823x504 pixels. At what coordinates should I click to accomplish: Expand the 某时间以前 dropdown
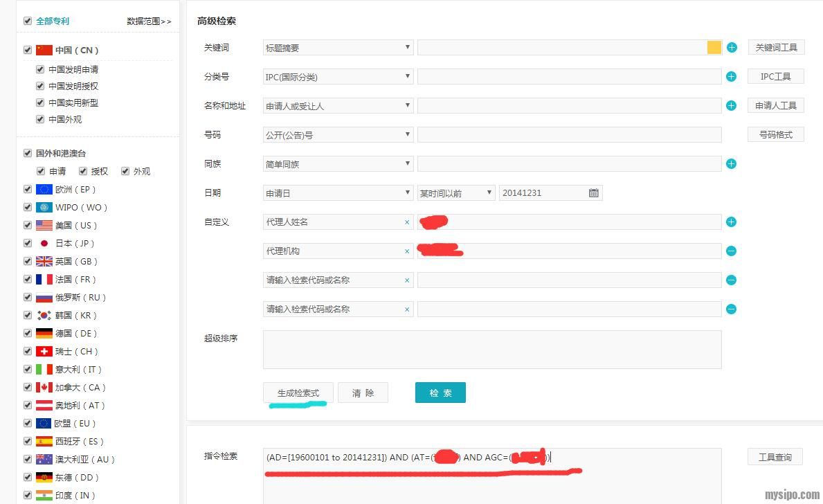coord(455,193)
